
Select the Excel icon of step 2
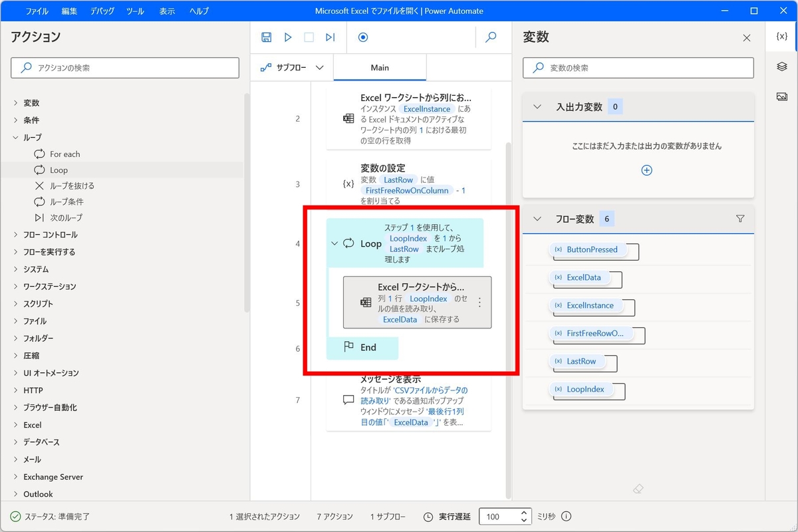coord(348,119)
